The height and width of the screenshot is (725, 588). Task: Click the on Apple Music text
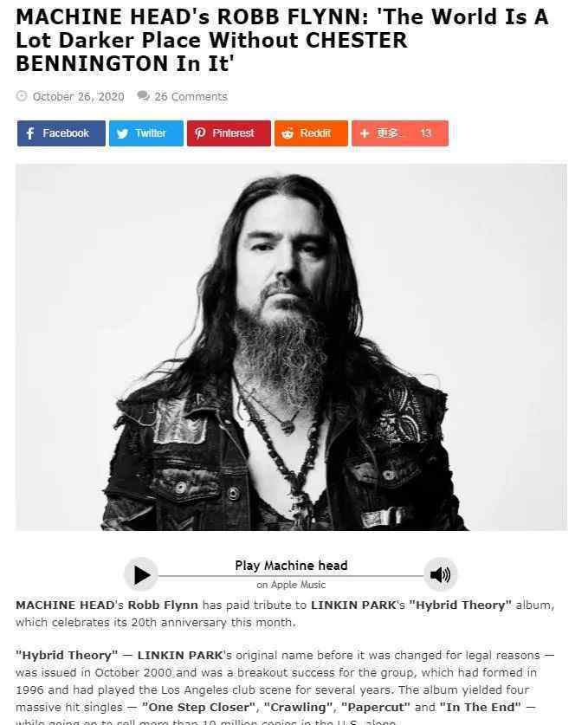tap(291, 585)
